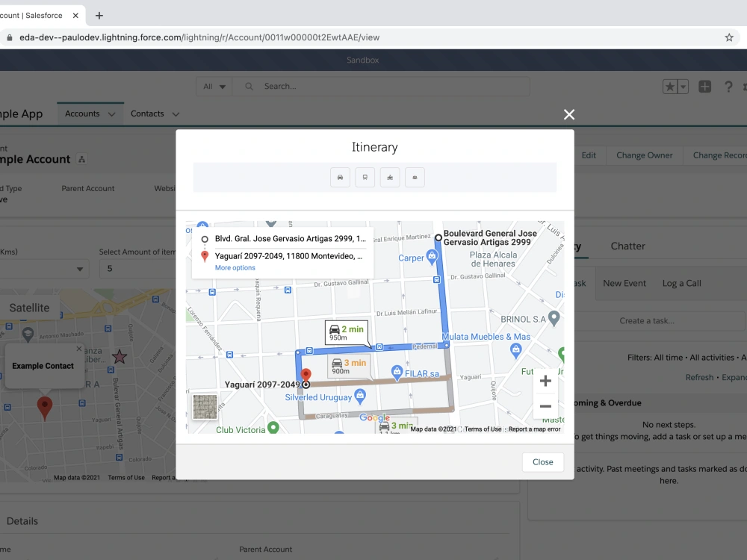
Task: Open the Salesforce help question mark
Action: pos(728,87)
